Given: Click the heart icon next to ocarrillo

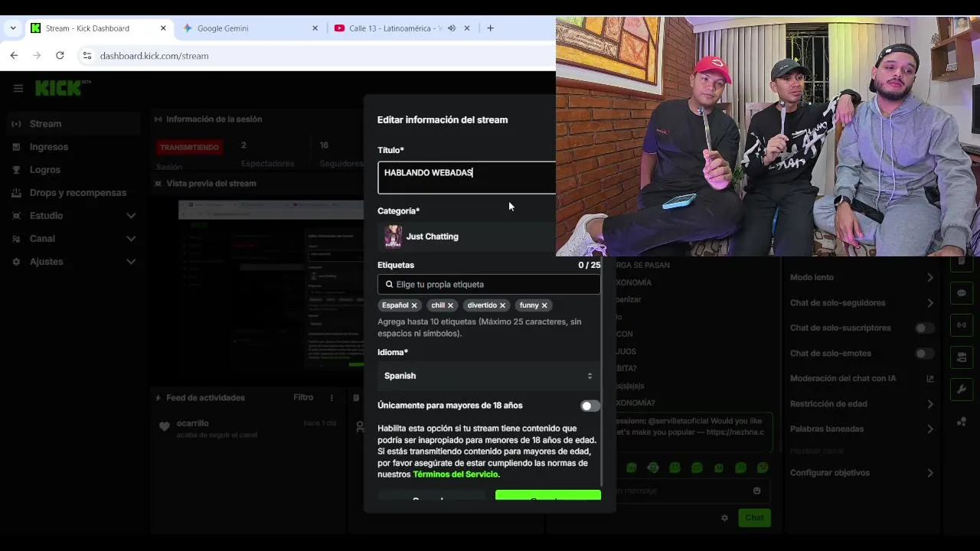Looking at the screenshot, I should 164,427.
